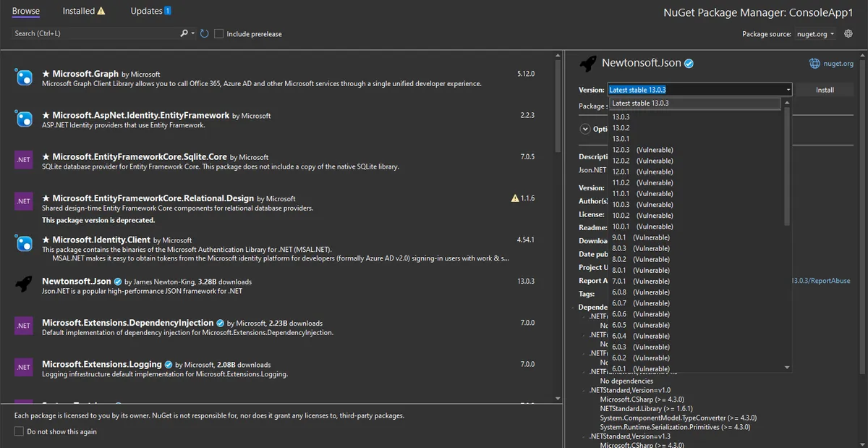Click verified badge next to Microsoft.Extensions.Logging
This screenshot has height=448, width=868.
(x=168, y=364)
